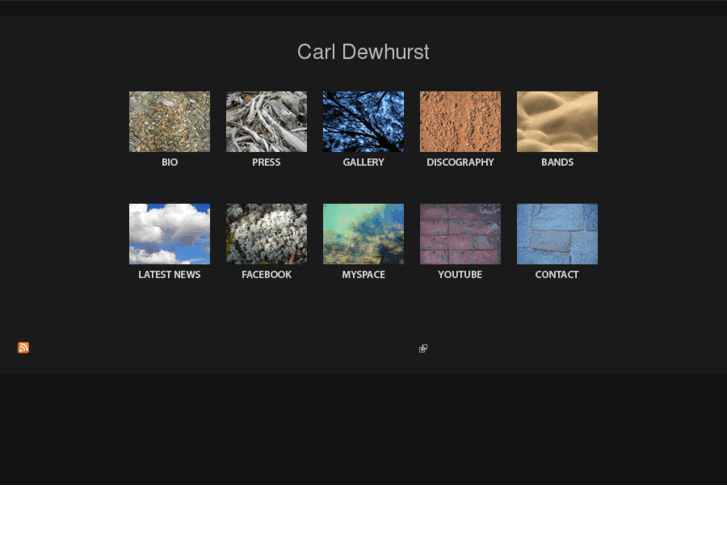The height and width of the screenshot is (545, 727).
Task: Click the Carl Dewhurst site title
Action: (363, 51)
